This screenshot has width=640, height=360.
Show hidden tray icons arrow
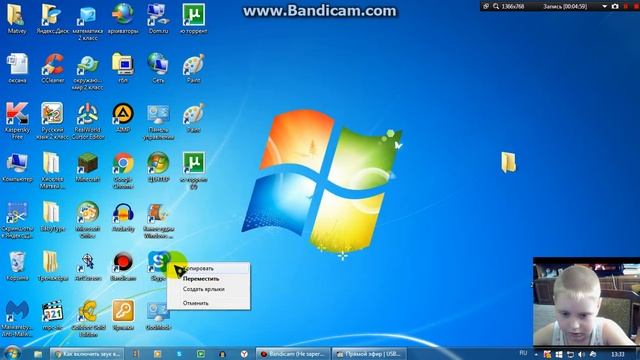coord(536,354)
